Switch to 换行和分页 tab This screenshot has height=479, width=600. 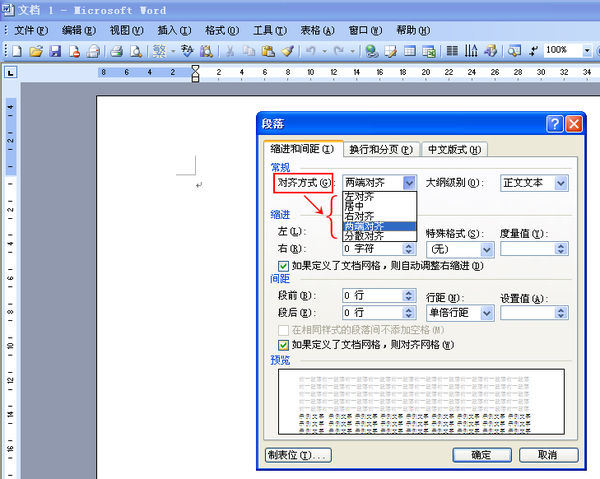pyautogui.click(x=382, y=150)
